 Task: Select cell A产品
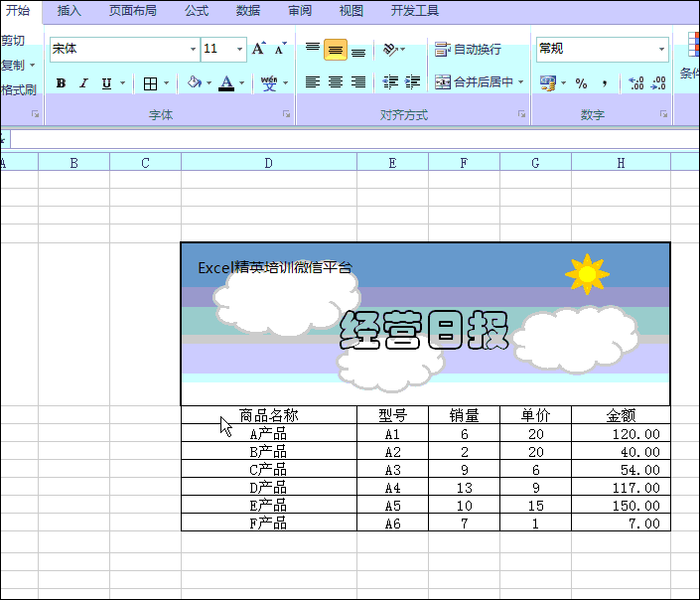tap(269, 433)
